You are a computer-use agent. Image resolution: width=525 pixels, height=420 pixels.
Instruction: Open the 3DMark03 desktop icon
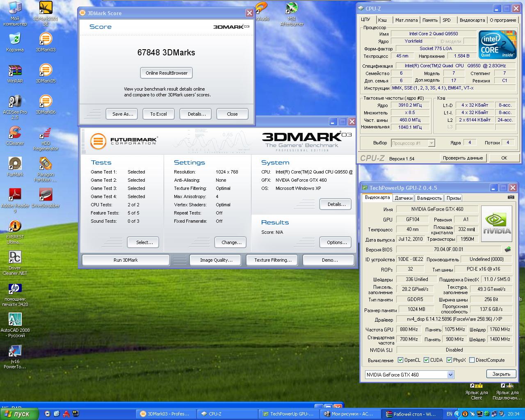pyautogui.click(x=46, y=42)
